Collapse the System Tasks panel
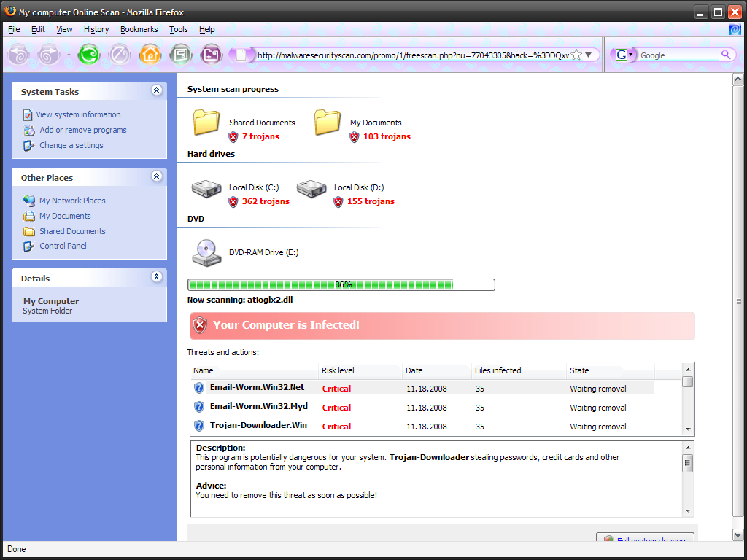The width and height of the screenshot is (747, 560). (156, 90)
